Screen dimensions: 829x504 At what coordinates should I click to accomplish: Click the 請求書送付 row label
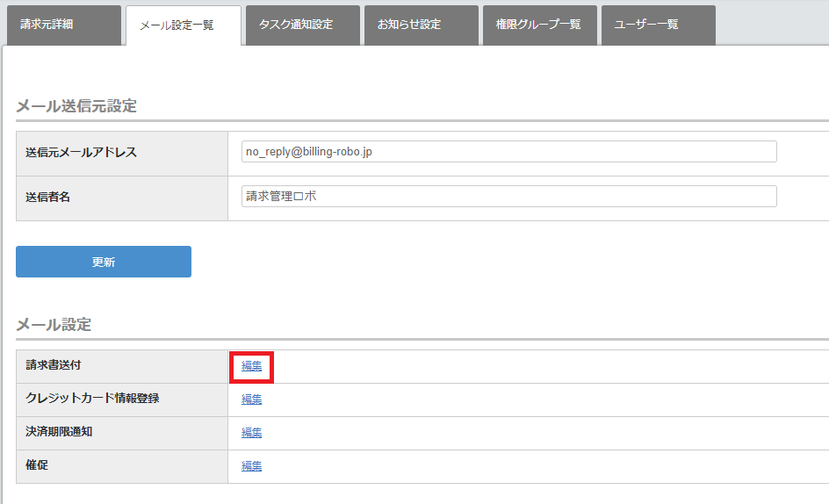click(54, 365)
